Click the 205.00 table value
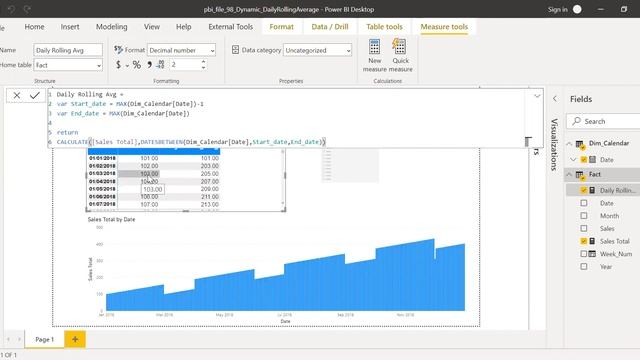This screenshot has width=640, height=360. tap(209, 173)
